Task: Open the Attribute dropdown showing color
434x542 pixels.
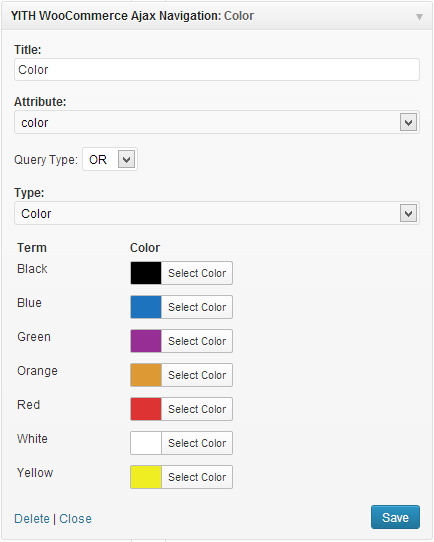Action: point(217,122)
